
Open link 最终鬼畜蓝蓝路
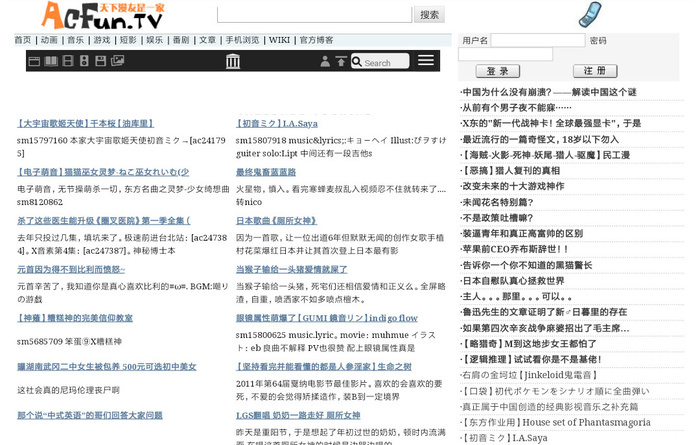click(x=266, y=172)
